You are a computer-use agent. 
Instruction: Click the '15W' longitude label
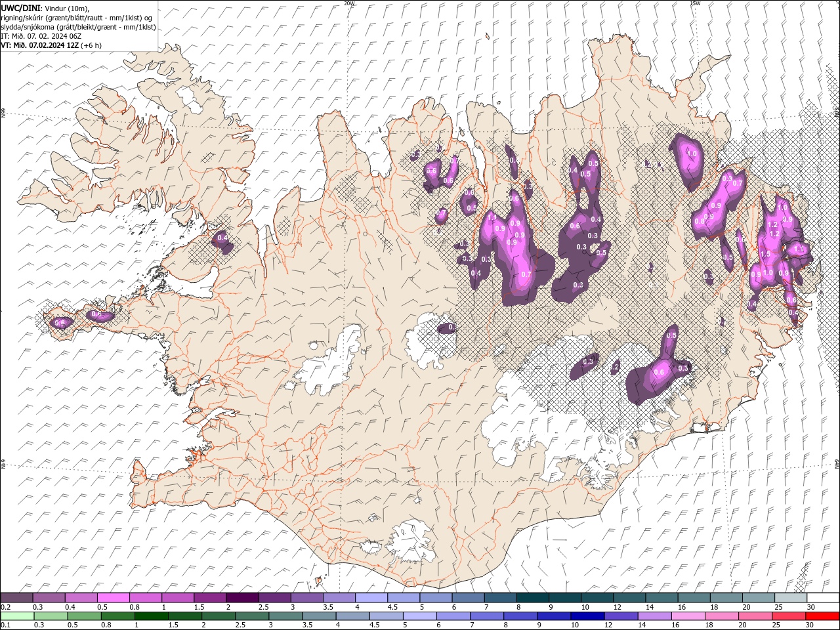pos(695,3)
